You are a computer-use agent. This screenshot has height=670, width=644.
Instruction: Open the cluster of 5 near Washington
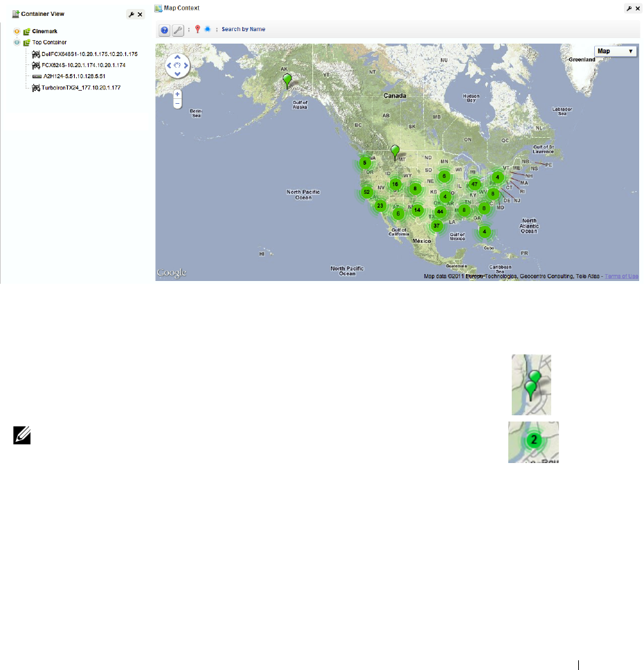(365, 163)
